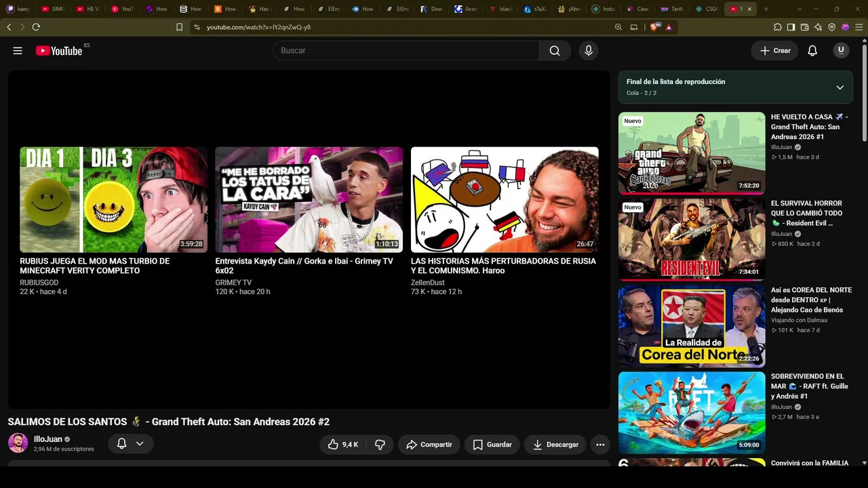
Task: Expand notification options chevron next to bell
Action: point(140,444)
